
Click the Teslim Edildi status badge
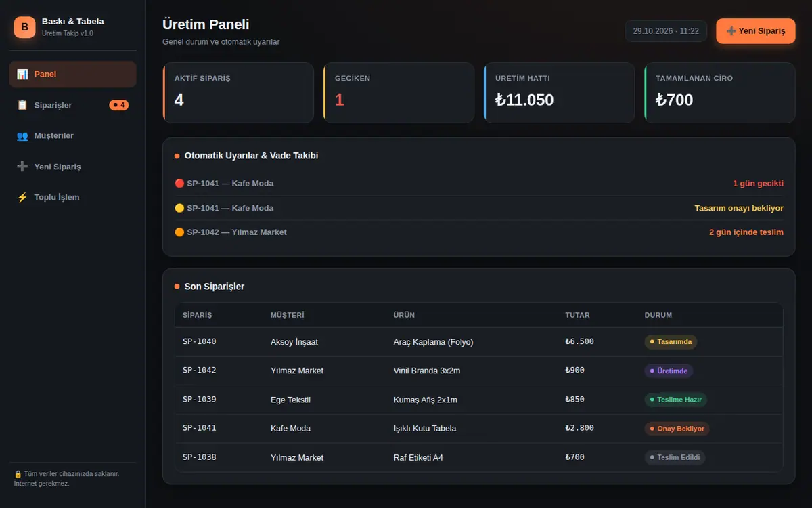coord(675,457)
